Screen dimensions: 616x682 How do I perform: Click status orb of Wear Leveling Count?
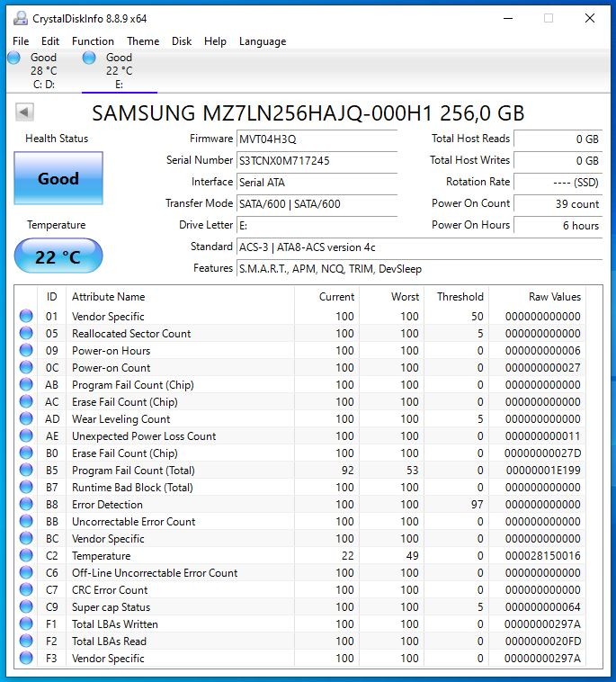26,418
